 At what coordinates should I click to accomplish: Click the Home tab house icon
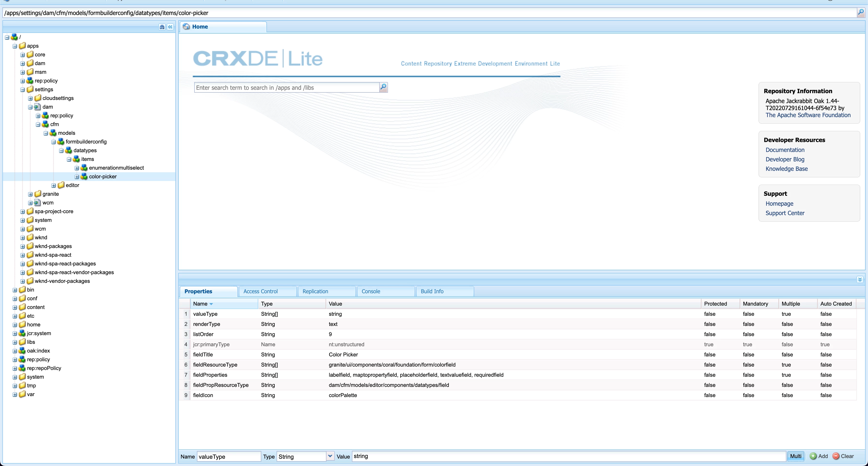(186, 27)
